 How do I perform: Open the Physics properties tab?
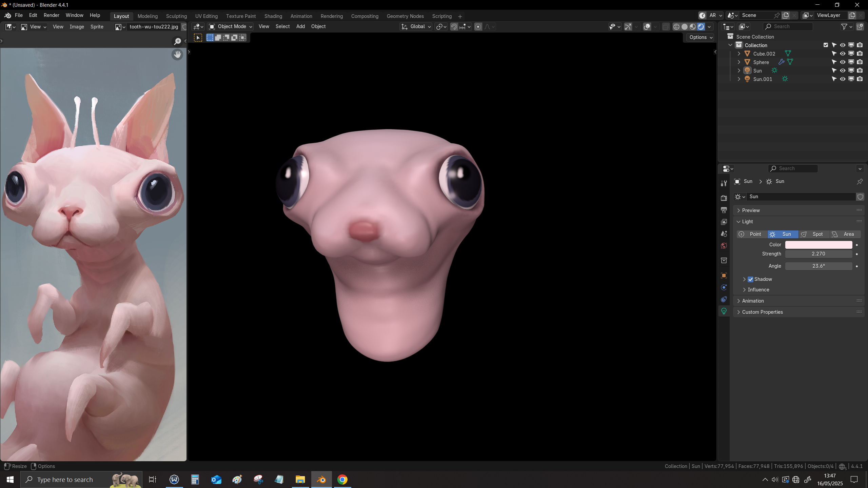[x=724, y=287]
